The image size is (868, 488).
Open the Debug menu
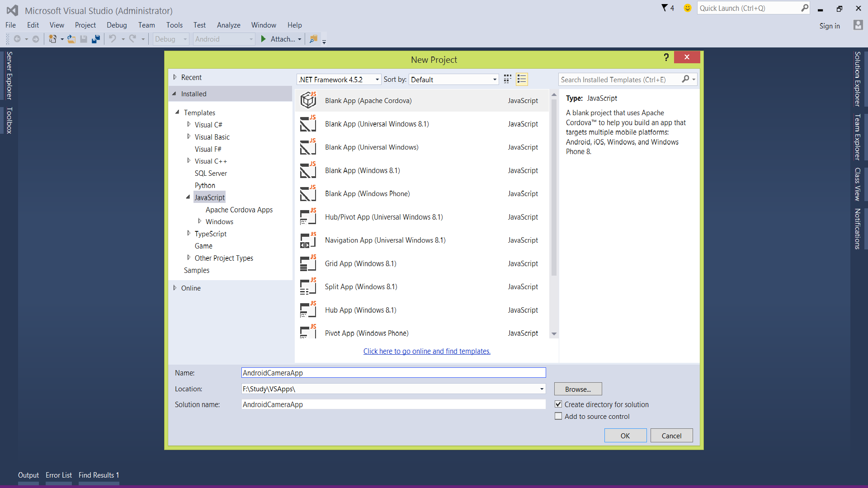[x=117, y=25]
